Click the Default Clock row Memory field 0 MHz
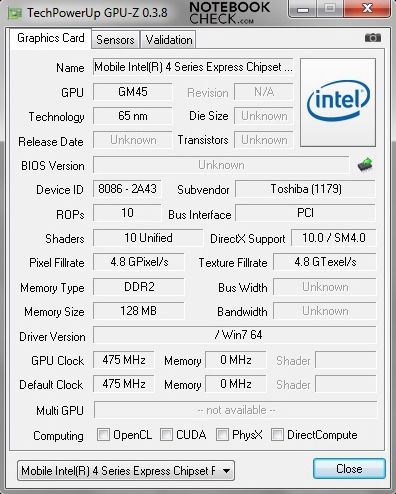Screen dimensions: 396x494 coord(236,384)
